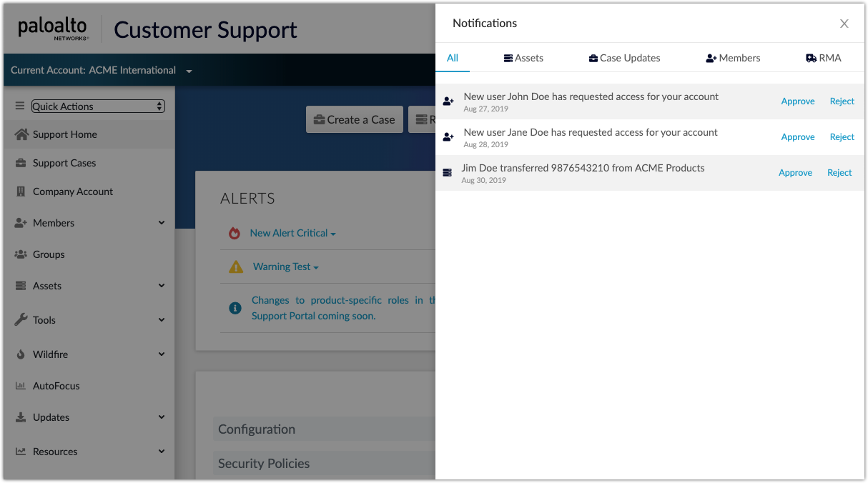Viewport: 868px width, 483px height.
Task: Click the hamburger menu icon near Quick Actions
Action: pos(20,105)
